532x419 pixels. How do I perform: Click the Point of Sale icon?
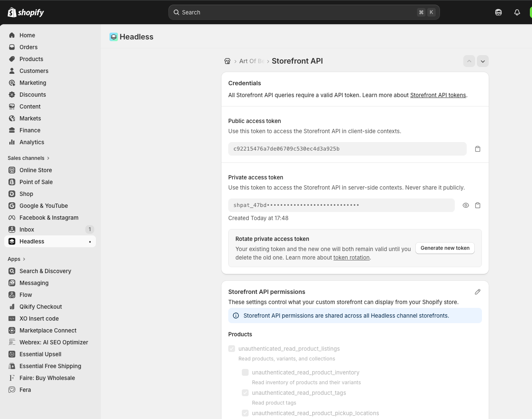pyautogui.click(x=12, y=182)
